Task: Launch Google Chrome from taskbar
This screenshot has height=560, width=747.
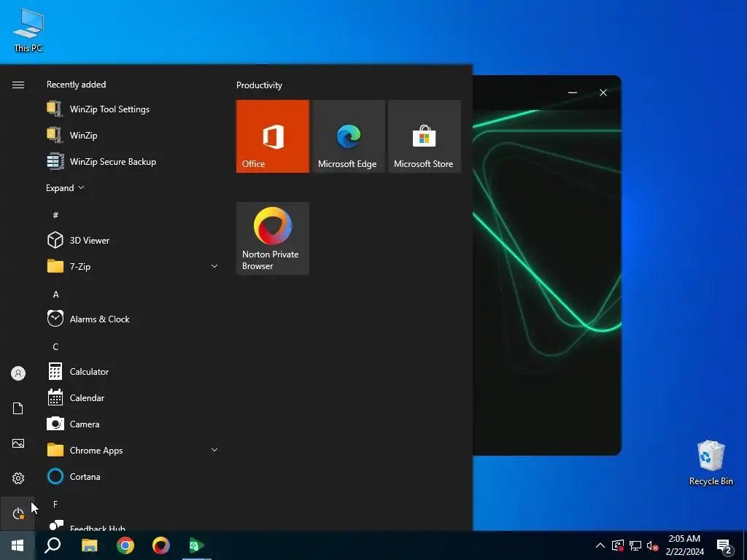Action: click(125, 545)
